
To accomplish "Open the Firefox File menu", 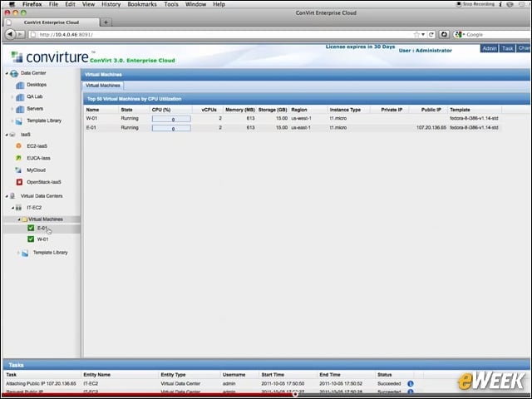I will 53,4.
